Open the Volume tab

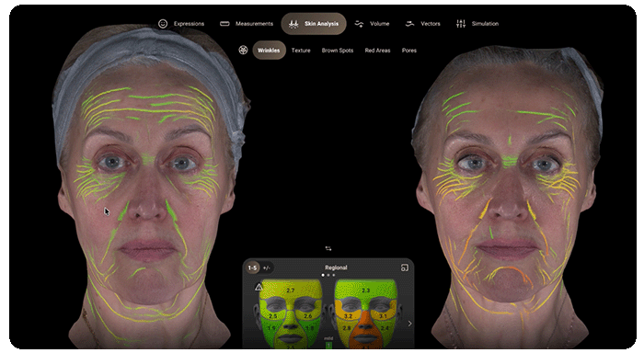coord(372,24)
